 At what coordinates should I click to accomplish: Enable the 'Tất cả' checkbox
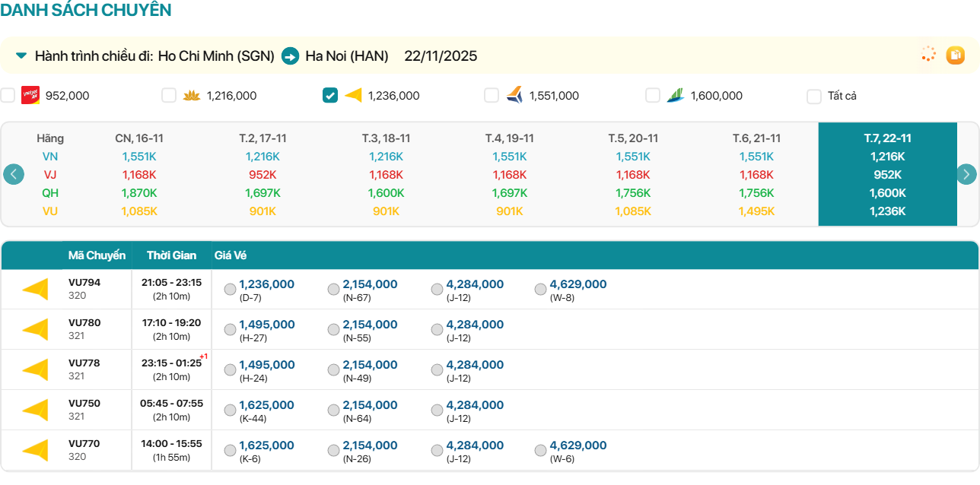[x=814, y=96]
